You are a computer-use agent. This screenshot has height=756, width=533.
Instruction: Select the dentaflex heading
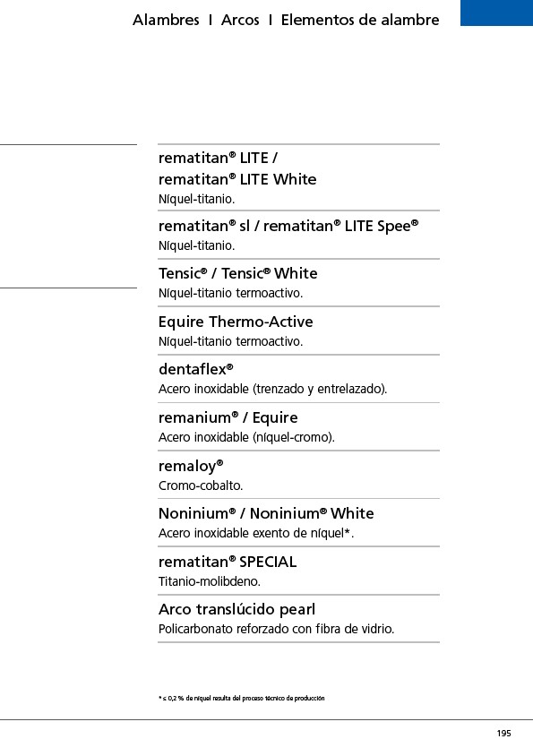coord(196,369)
